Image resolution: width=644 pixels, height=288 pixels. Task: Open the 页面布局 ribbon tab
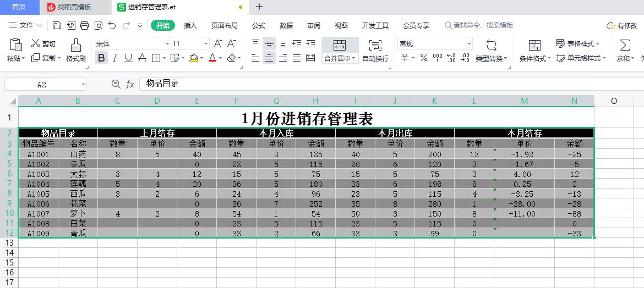click(x=224, y=25)
